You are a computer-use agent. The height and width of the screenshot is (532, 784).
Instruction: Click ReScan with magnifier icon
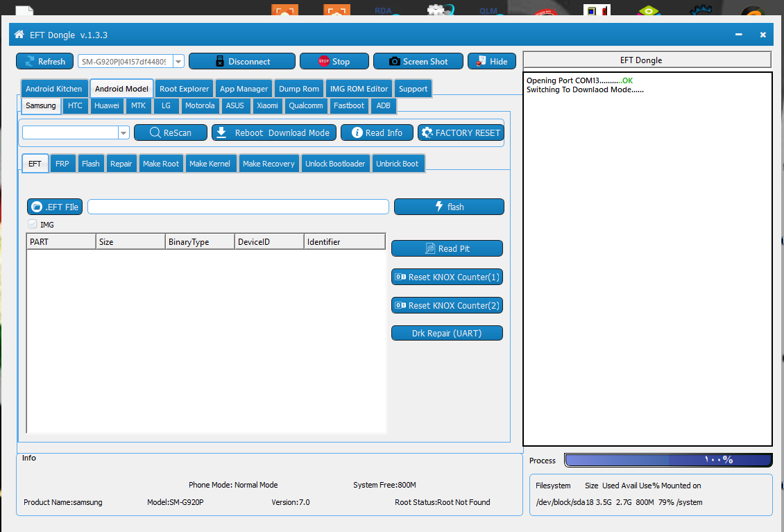pyautogui.click(x=171, y=132)
